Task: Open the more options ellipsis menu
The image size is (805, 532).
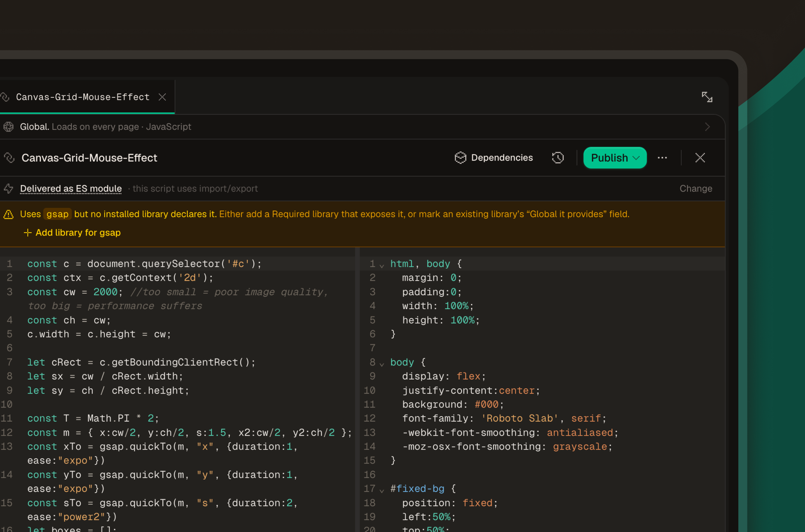Action: point(662,158)
